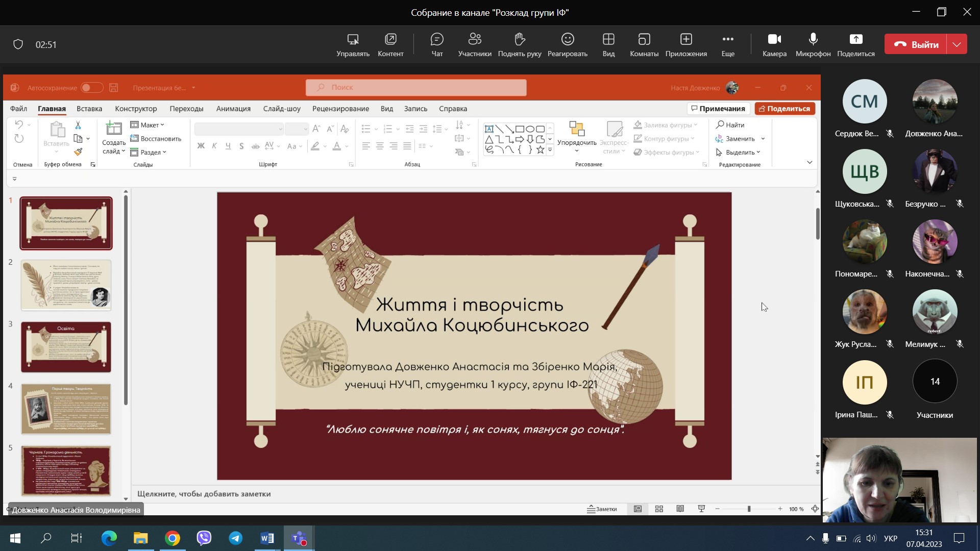Open the View layout icon
The image size is (980, 551).
608,39
